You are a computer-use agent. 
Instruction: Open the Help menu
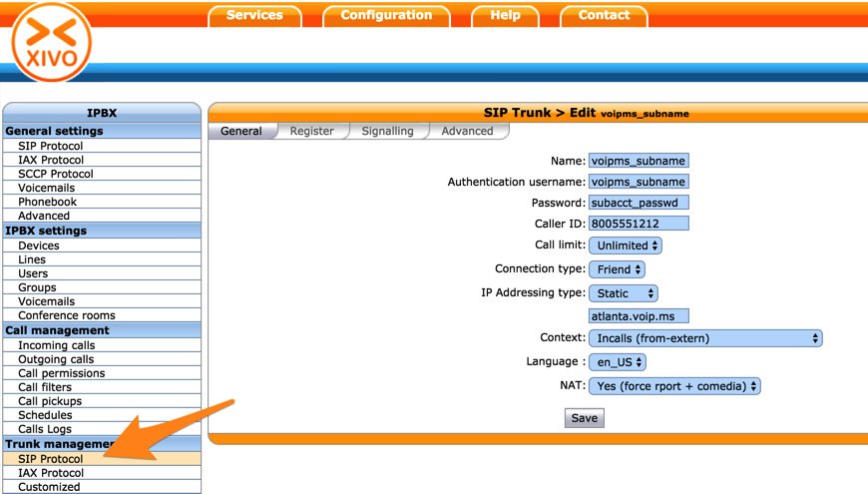coord(505,16)
